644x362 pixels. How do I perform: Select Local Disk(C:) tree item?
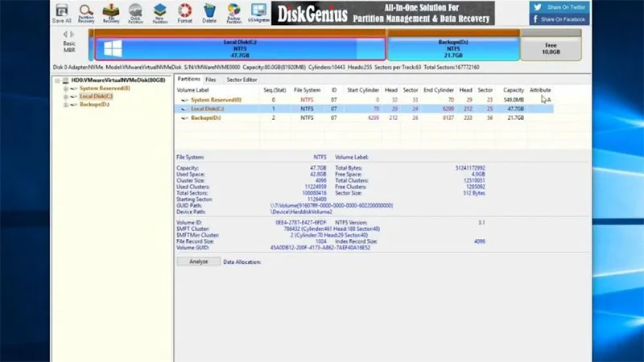tap(96, 97)
